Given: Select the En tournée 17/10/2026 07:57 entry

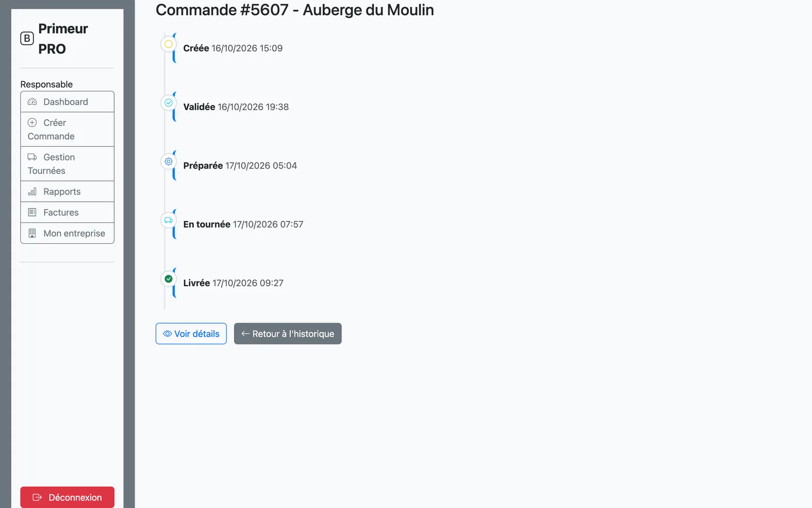Looking at the screenshot, I should 243,224.
